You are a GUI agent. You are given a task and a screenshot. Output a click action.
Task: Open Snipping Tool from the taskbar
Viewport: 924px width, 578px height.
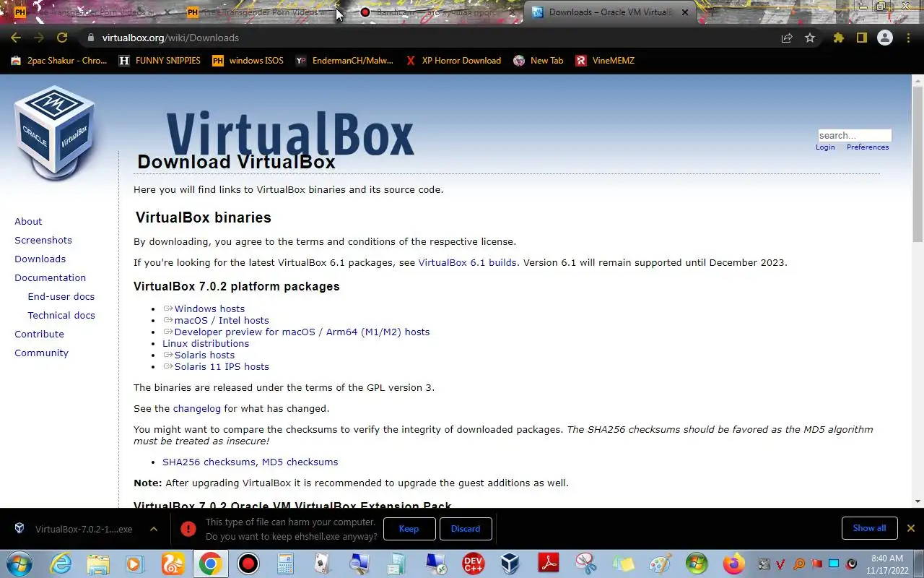[586, 564]
